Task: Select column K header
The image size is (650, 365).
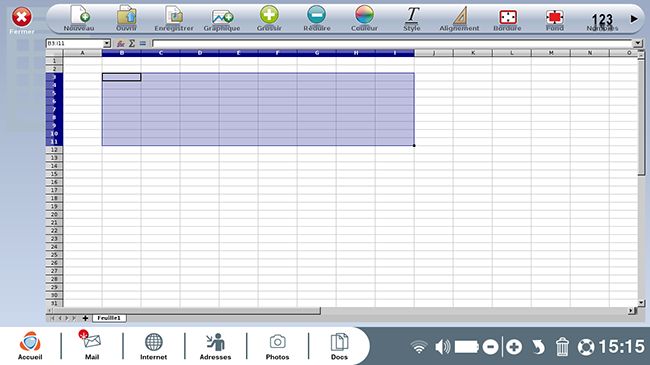Action: pyautogui.click(x=473, y=53)
